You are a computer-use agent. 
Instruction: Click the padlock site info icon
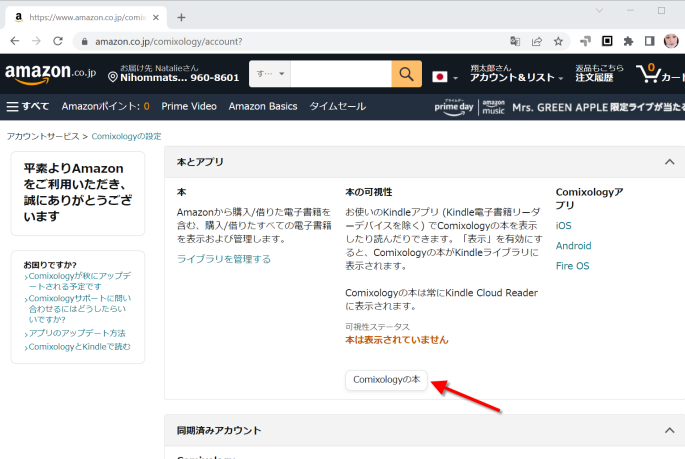click(x=85, y=41)
